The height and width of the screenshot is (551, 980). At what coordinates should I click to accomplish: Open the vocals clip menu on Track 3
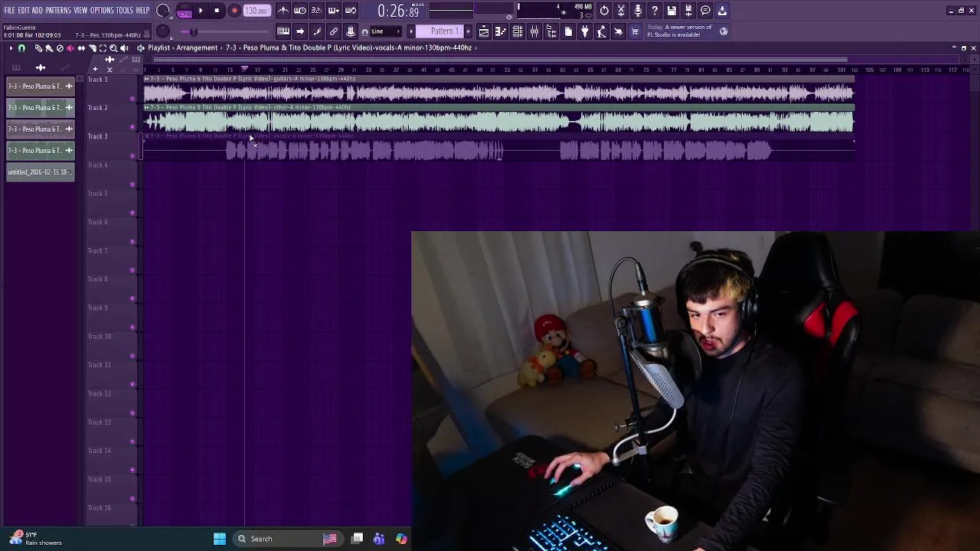(x=146, y=135)
